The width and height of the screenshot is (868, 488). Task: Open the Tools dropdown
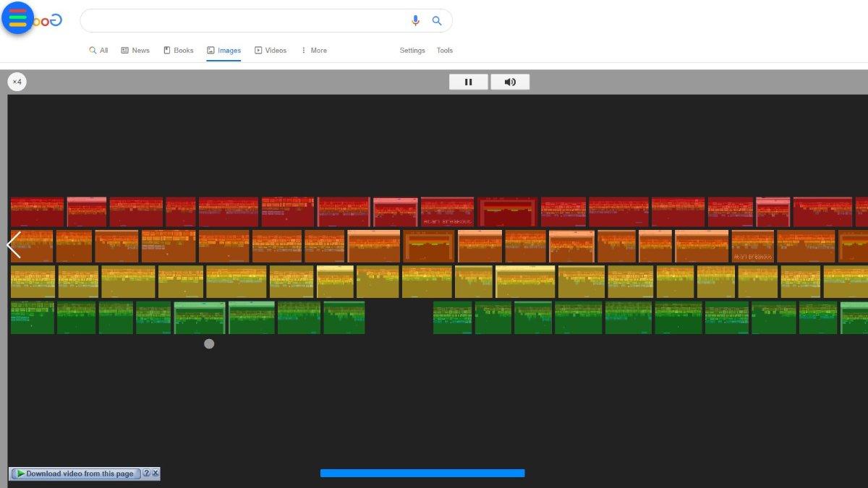[x=444, y=51]
